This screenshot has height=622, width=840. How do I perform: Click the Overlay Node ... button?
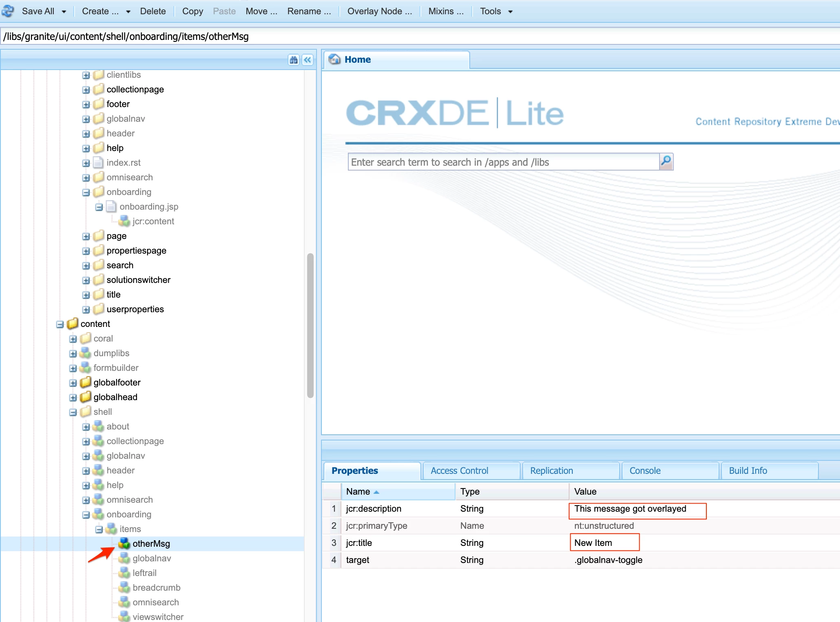(379, 11)
